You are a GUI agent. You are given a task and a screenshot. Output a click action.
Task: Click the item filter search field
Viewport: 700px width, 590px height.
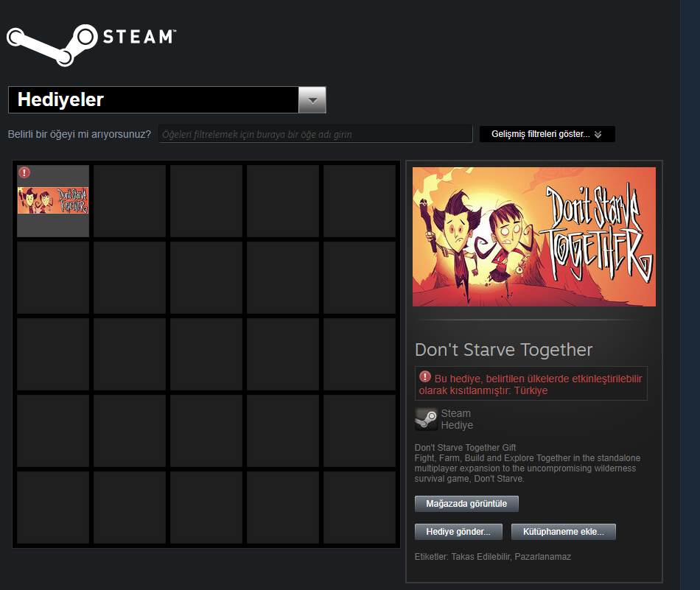click(315, 134)
